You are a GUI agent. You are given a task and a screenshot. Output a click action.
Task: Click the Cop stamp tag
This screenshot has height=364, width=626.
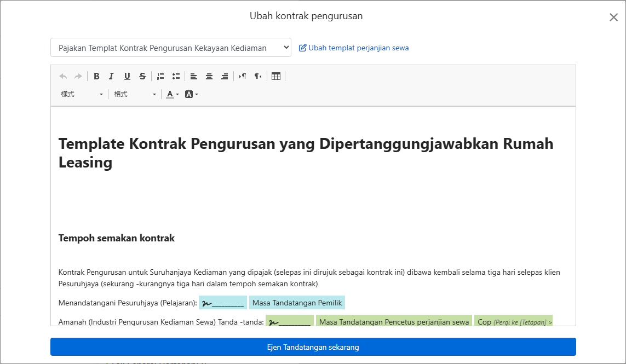click(x=513, y=321)
